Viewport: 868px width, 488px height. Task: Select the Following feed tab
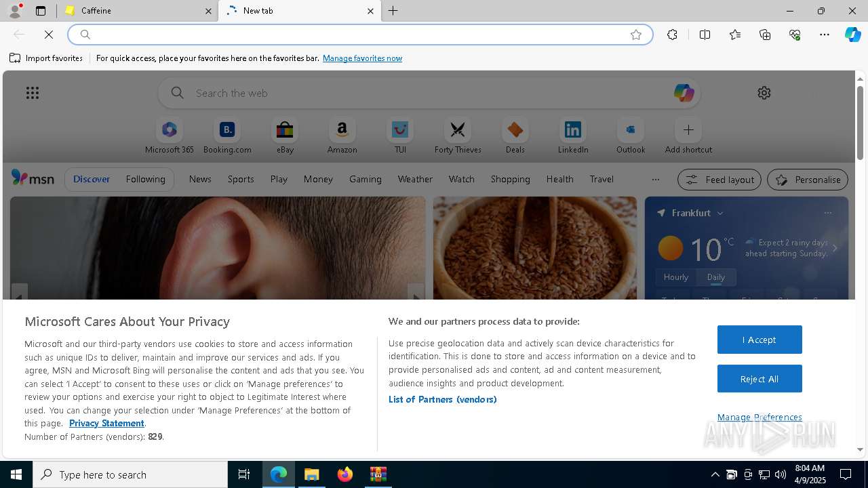[145, 179]
